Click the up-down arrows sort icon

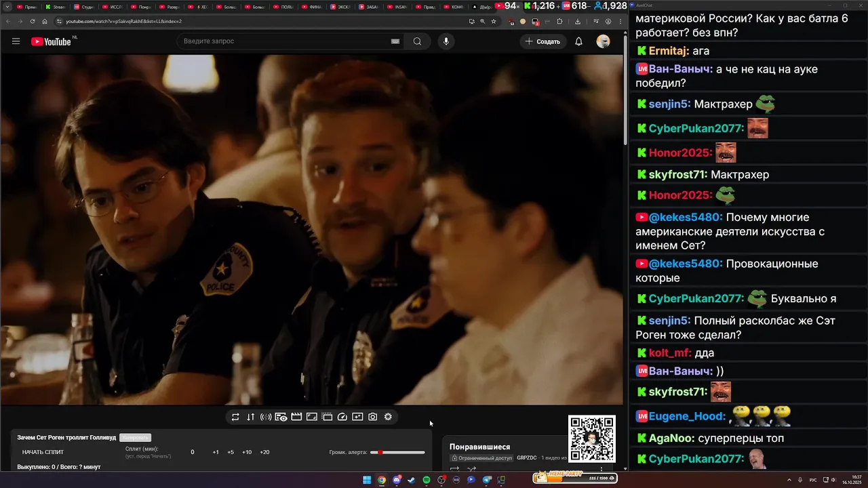click(x=250, y=417)
